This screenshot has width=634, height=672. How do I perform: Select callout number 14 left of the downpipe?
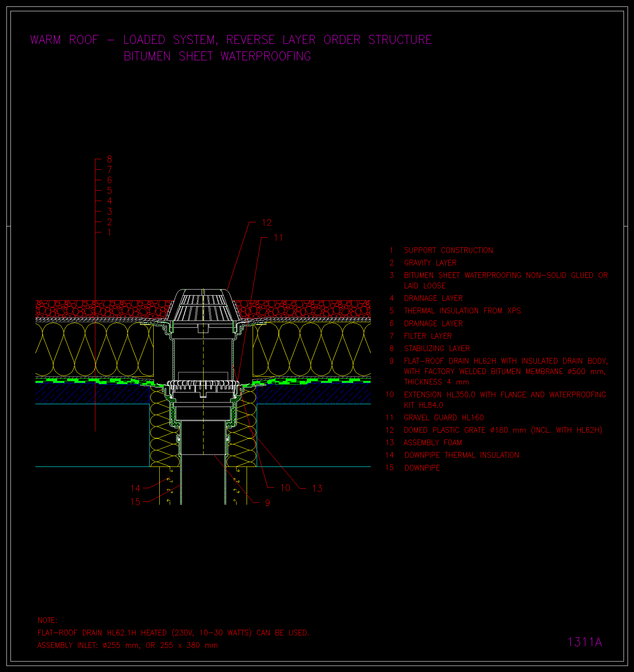135,488
